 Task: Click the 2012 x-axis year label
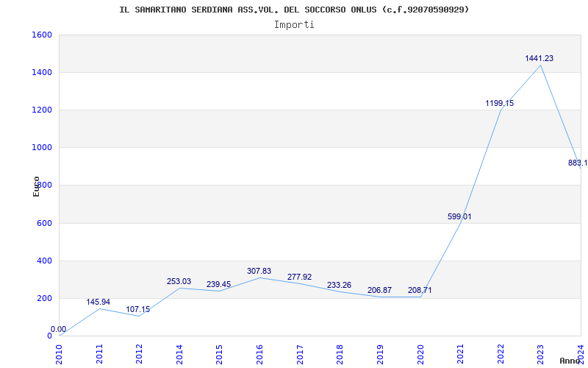[140, 354]
